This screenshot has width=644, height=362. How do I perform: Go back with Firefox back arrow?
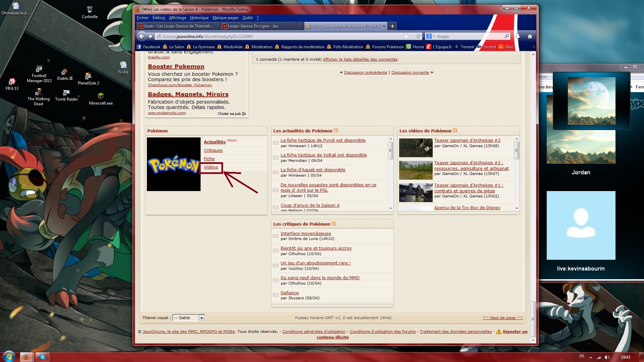point(142,36)
